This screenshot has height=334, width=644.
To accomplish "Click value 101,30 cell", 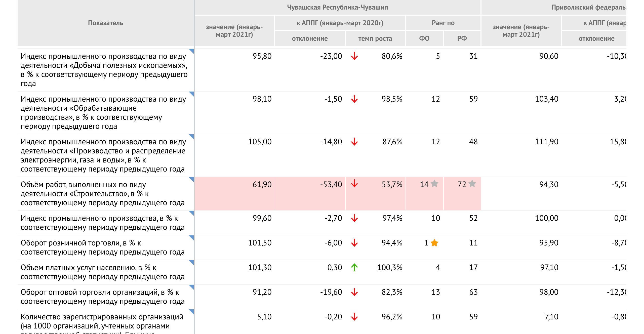I will [x=234, y=272].
